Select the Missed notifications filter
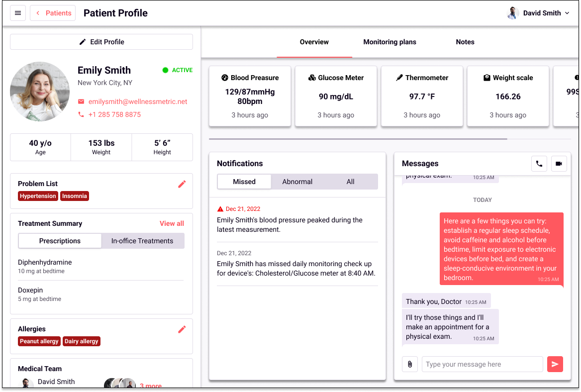The height and width of the screenshot is (392, 581). [244, 182]
